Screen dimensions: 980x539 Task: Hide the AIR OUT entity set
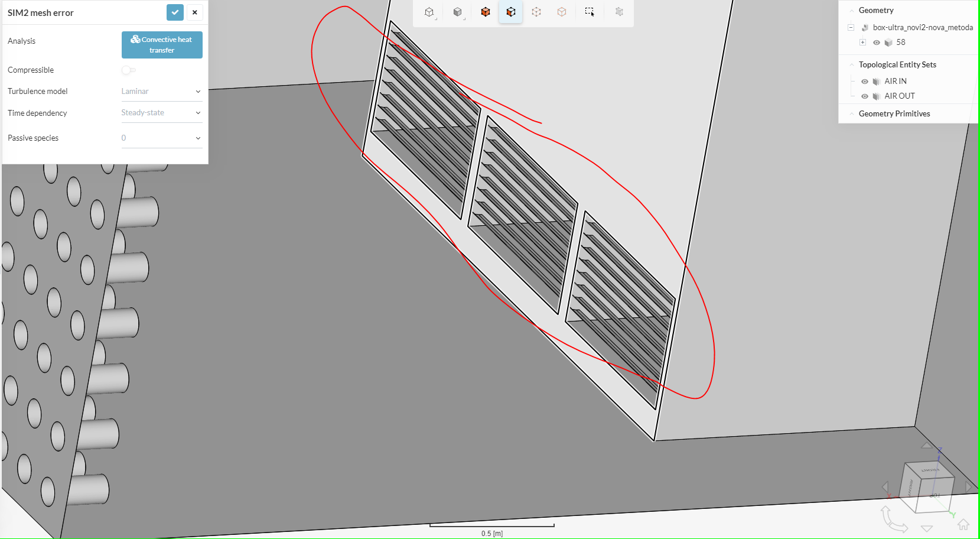tap(865, 96)
